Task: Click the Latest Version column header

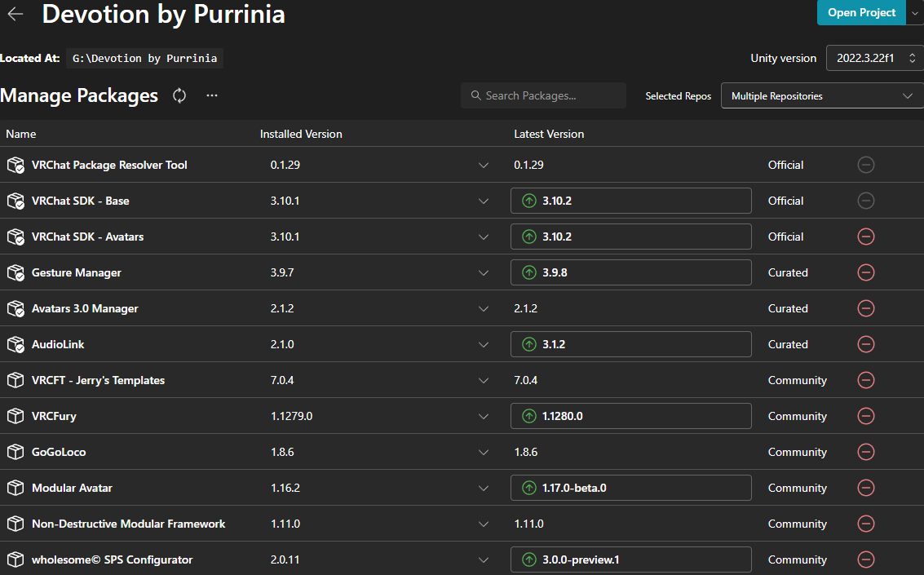Action: 549,134
